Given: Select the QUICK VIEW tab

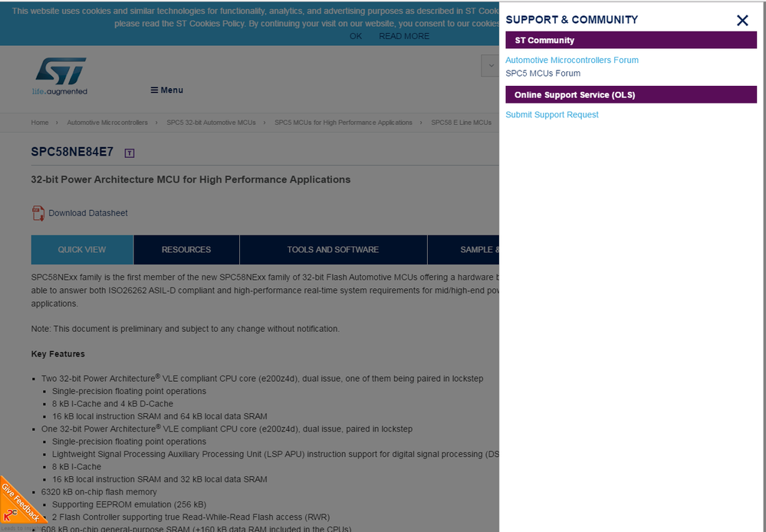Looking at the screenshot, I should pos(82,249).
